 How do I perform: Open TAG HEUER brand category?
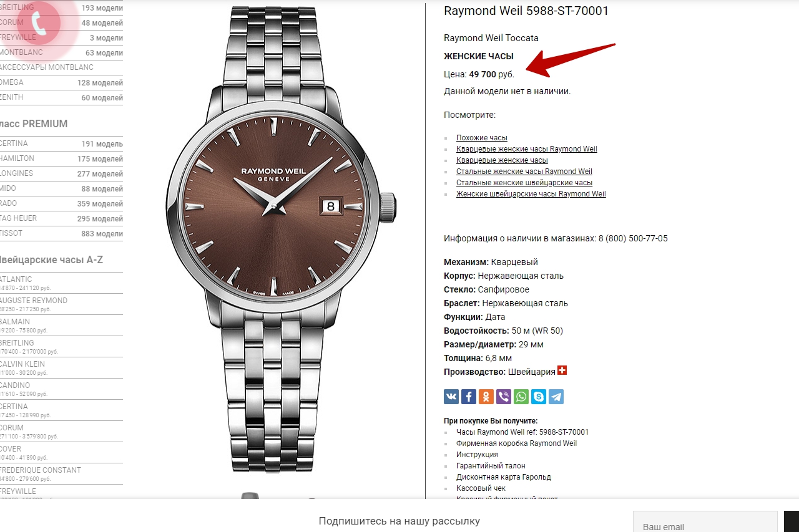pyautogui.click(x=61, y=218)
